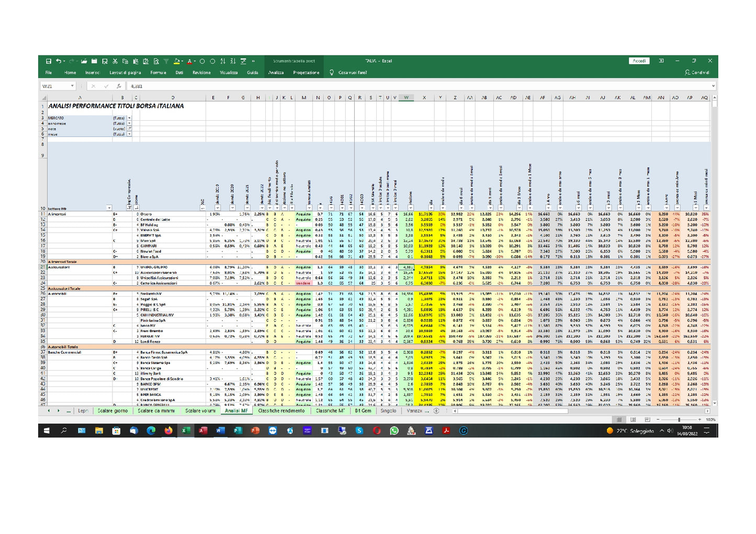Open the MERCATO filter dropdown
Screen dimensions: 756x534
[129, 118]
